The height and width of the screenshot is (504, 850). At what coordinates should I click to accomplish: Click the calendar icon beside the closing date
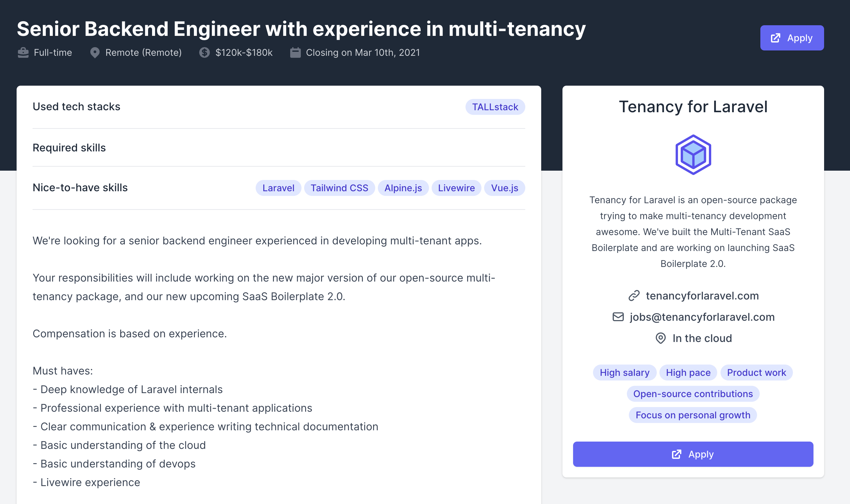(x=296, y=53)
